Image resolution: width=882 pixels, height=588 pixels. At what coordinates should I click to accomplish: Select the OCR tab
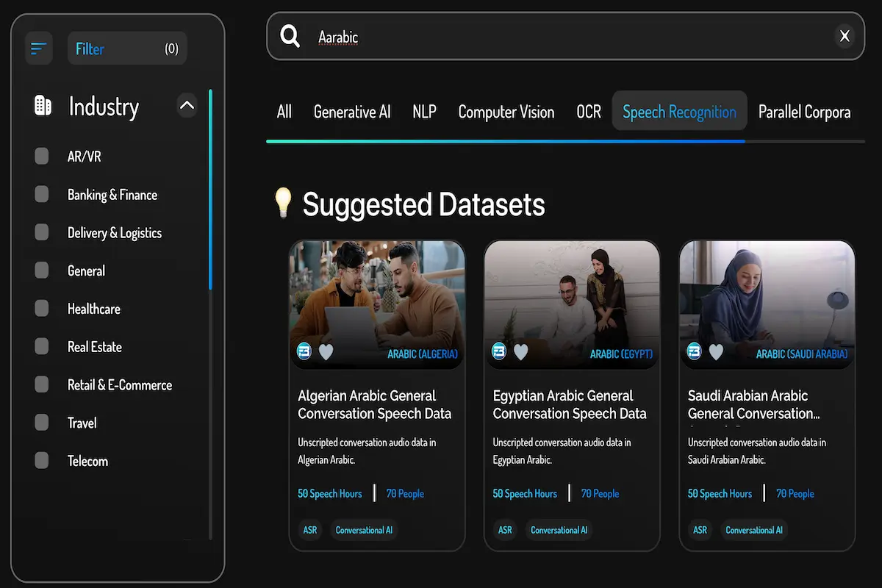tap(589, 112)
